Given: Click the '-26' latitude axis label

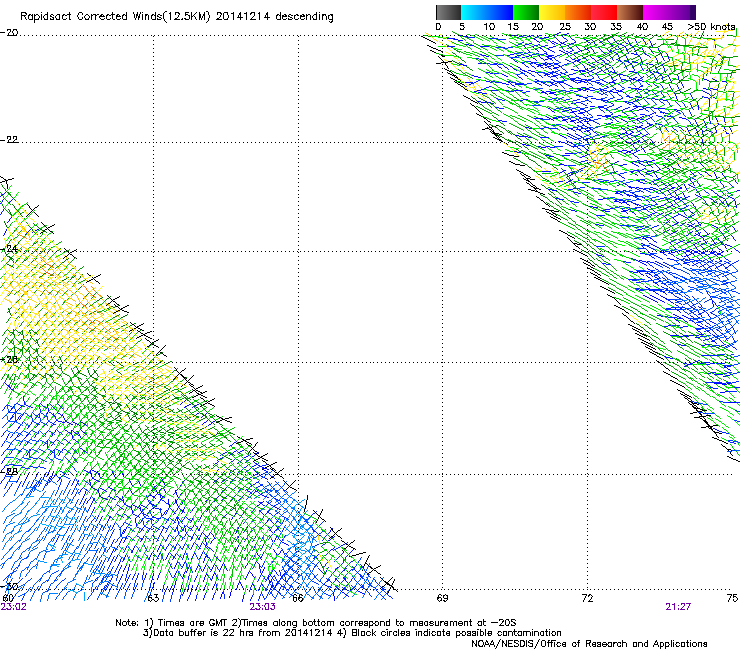Looking at the screenshot, I should (9, 360).
